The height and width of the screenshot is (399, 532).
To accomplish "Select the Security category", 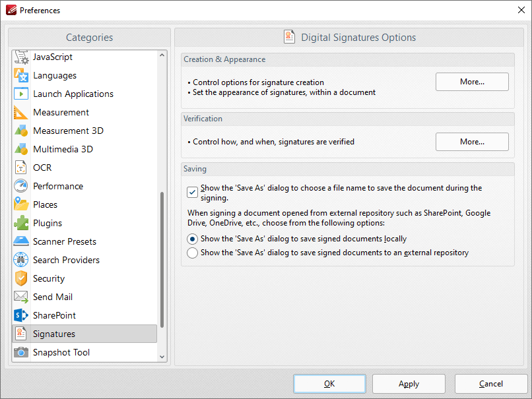I will click(x=84, y=278).
